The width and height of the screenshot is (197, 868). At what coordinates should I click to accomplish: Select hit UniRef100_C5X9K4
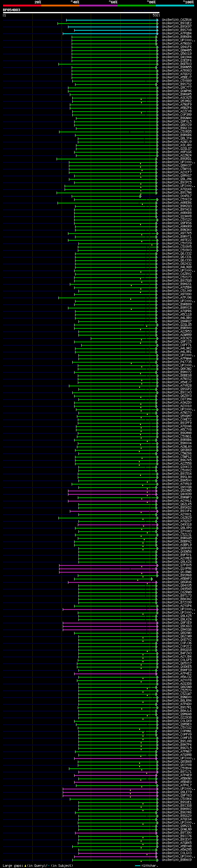177,799
